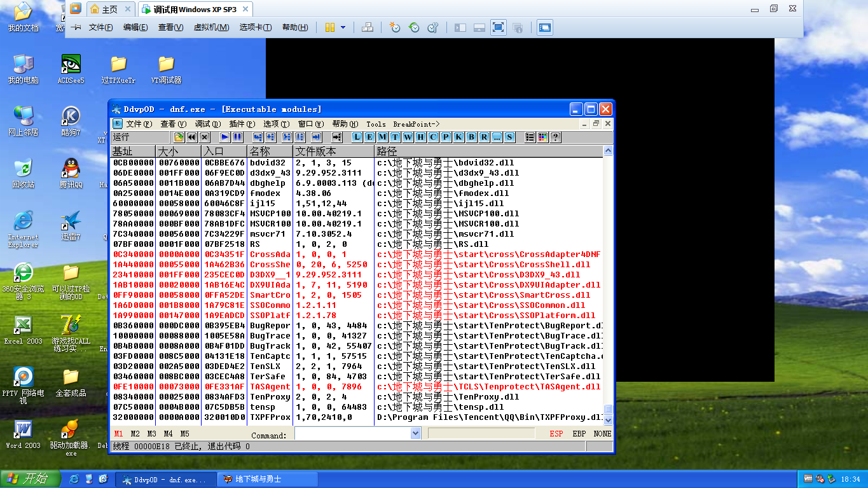
Task: Enter full screen mode icon in VMware
Action: (499, 27)
